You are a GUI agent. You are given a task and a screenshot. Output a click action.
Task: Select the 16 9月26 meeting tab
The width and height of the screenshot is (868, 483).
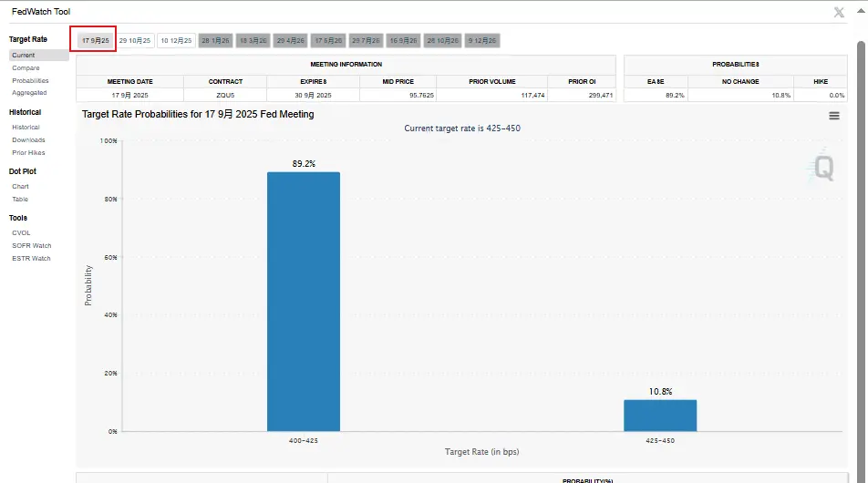click(x=403, y=40)
